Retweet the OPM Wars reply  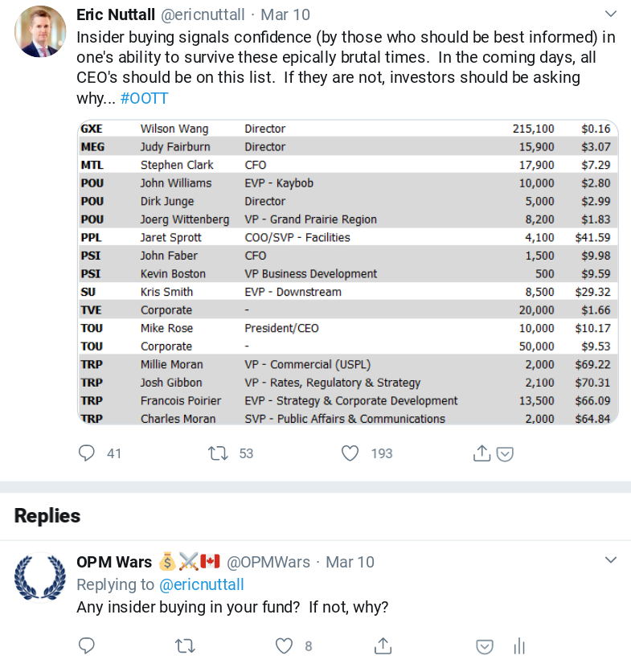[185, 645]
